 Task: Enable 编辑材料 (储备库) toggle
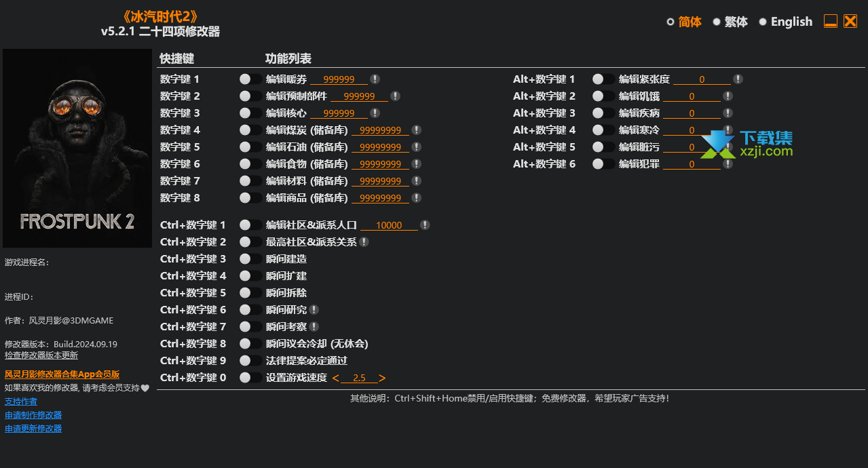point(250,181)
